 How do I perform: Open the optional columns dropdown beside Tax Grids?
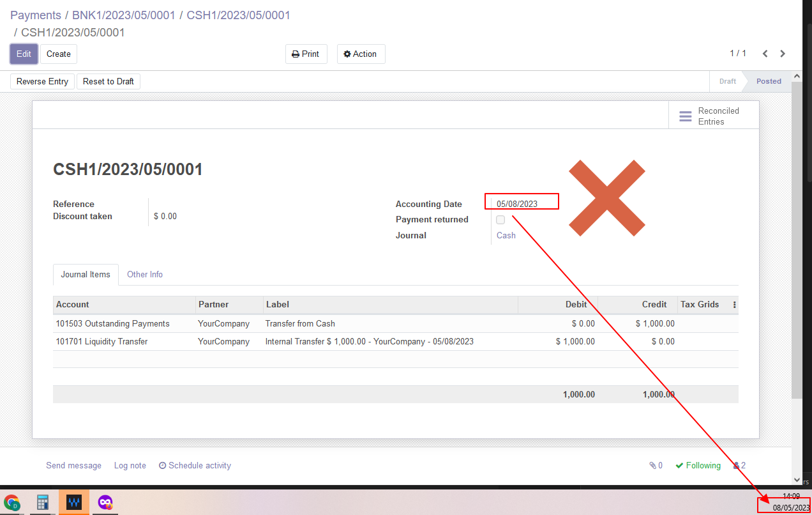[734, 305]
